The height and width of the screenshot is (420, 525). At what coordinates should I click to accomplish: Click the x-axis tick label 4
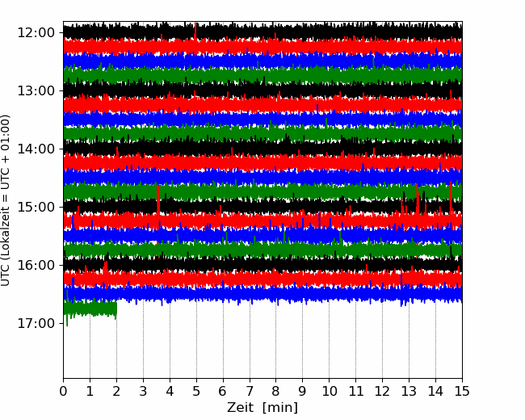coord(170,391)
